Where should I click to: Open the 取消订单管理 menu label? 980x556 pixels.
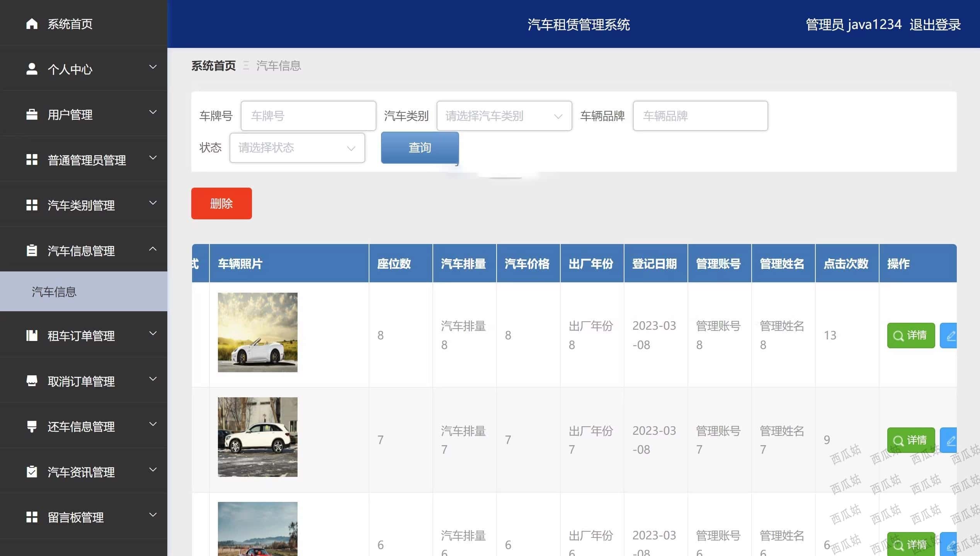81,381
